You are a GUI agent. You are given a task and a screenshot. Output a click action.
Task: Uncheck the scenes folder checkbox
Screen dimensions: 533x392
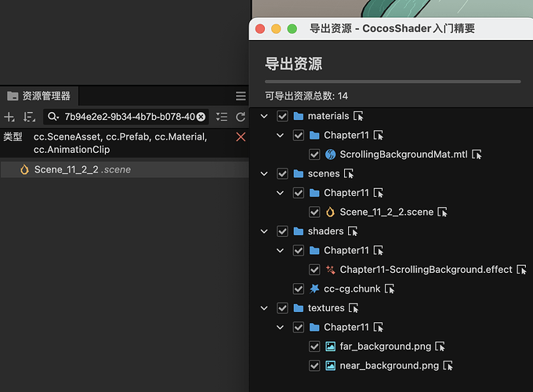pos(282,174)
